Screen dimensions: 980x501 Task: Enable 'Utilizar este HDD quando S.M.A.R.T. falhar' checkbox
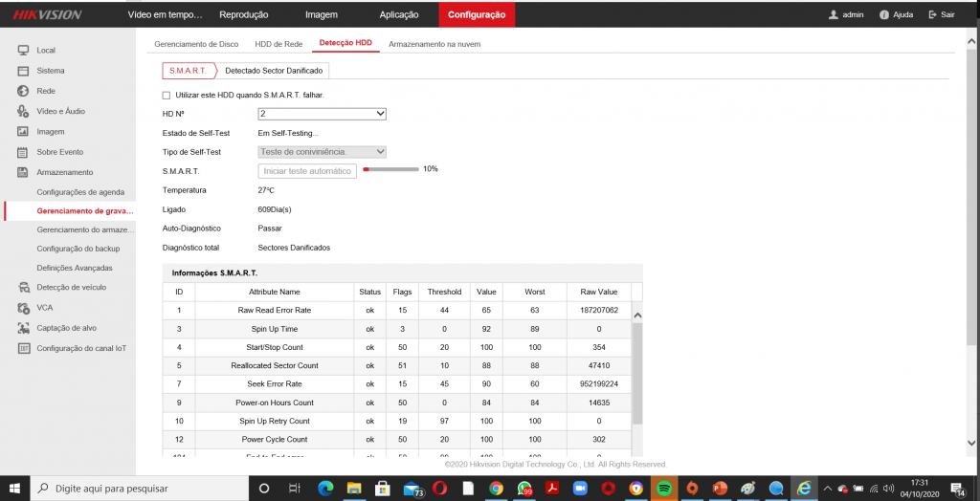click(x=167, y=96)
